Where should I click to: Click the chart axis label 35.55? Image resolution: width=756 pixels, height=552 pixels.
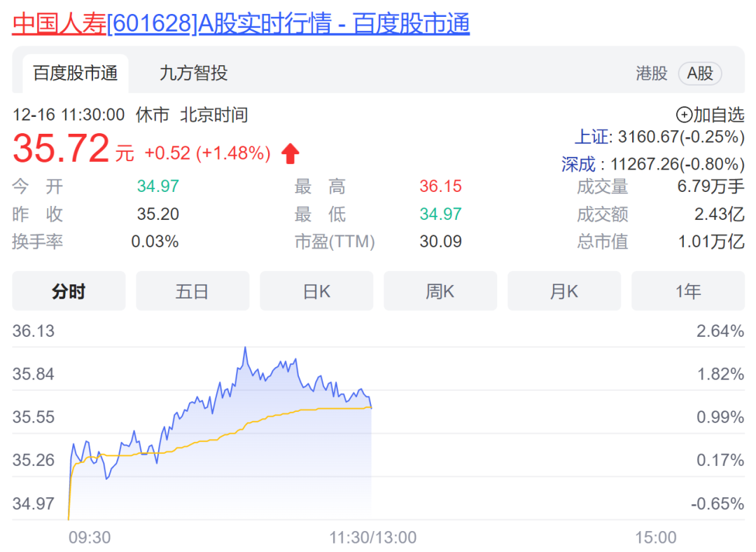point(34,417)
